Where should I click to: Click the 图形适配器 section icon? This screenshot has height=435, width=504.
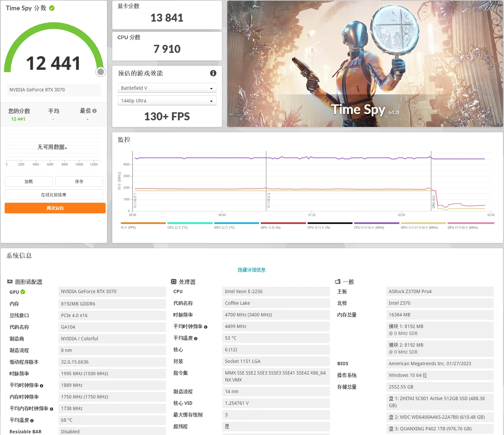[x=10, y=282]
